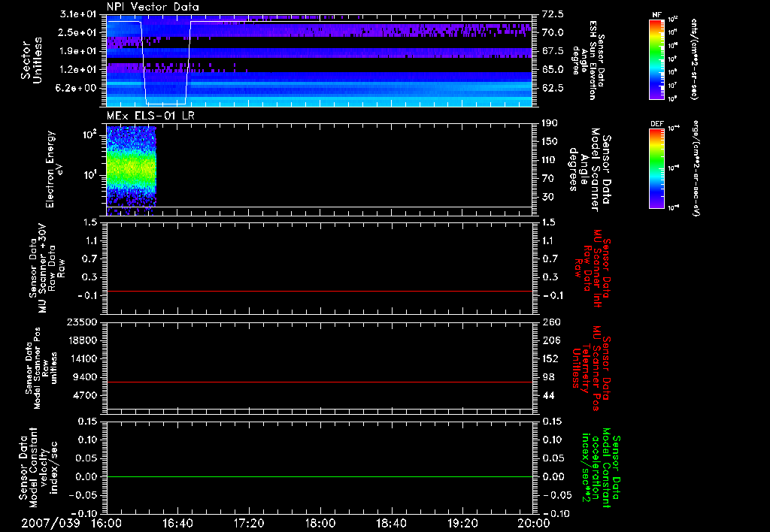Click the 44 telemetry tick value
The width and height of the screenshot is (770, 532).
(548, 395)
